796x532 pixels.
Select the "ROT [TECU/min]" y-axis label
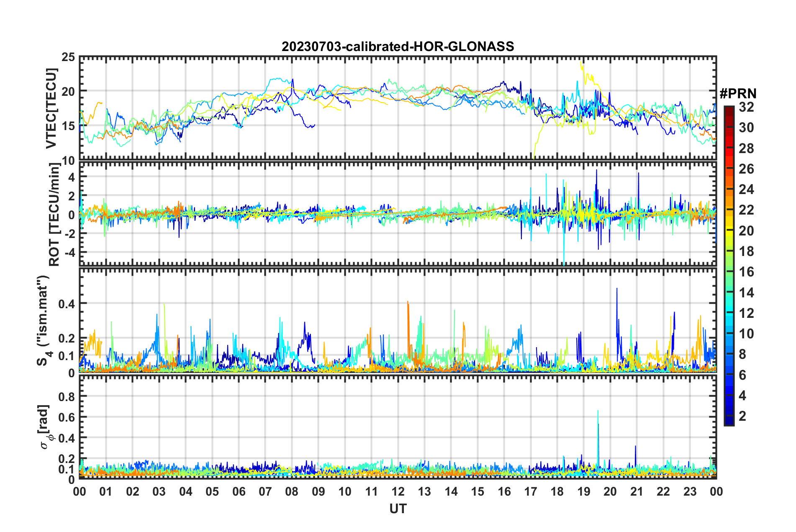(x=54, y=215)
